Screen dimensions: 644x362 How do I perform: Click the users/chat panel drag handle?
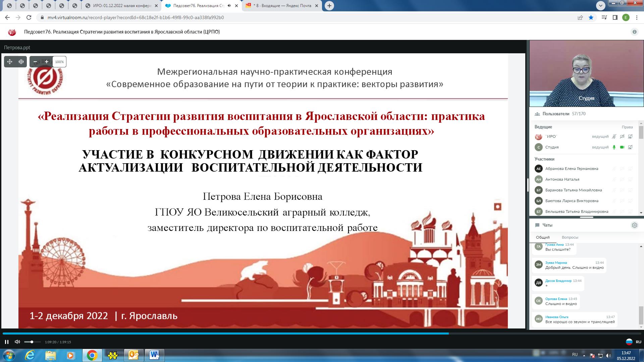586,217
